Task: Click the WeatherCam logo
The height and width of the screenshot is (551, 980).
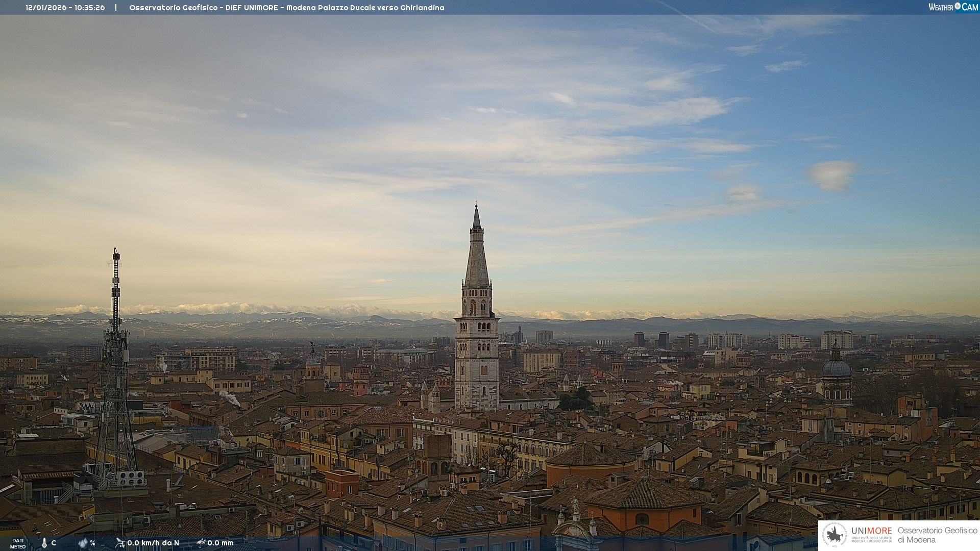Action: coord(953,7)
